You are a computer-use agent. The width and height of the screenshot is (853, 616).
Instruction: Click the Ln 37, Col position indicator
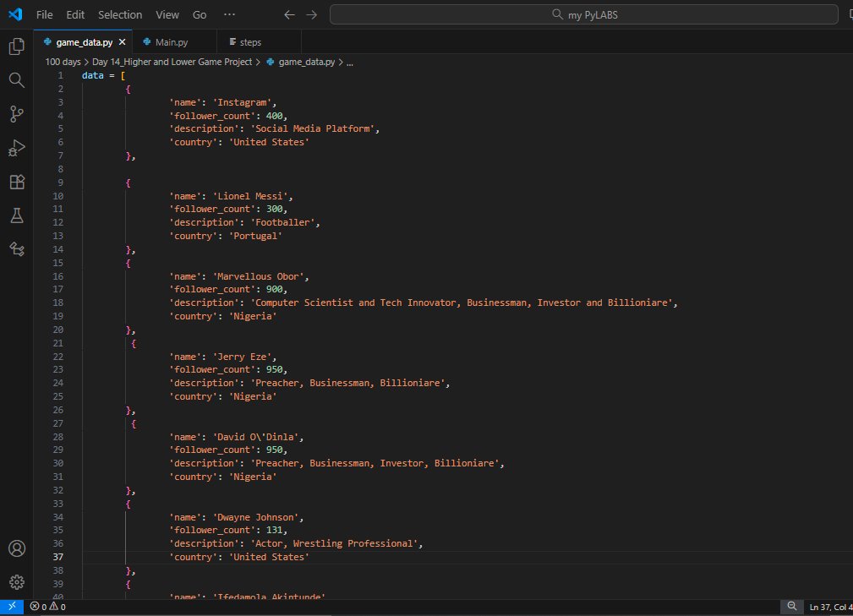click(x=830, y=607)
